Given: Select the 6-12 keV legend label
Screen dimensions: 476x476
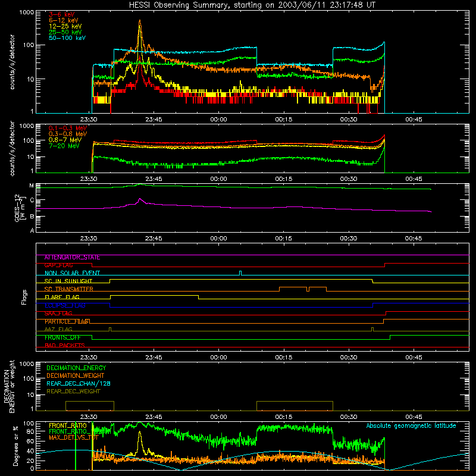Looking at the screenshot, I should pos(64,20).
